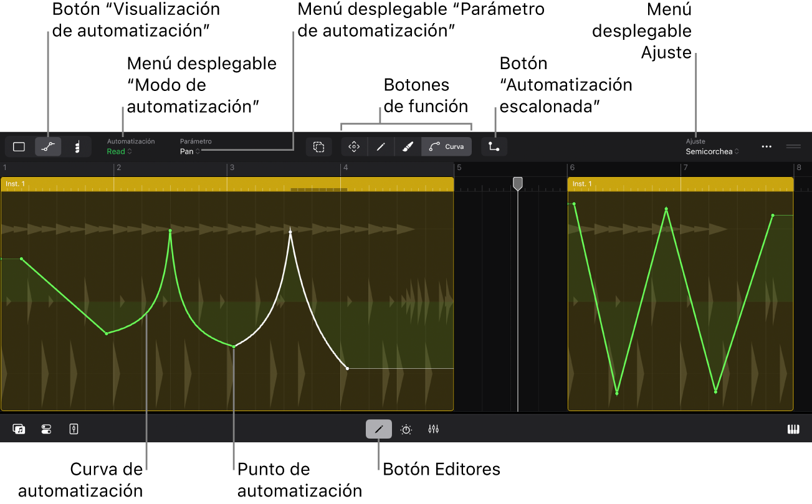The image size is (812, 504).
Task: Tap bar number 5 in the ruler
Action: click(459, 168)
